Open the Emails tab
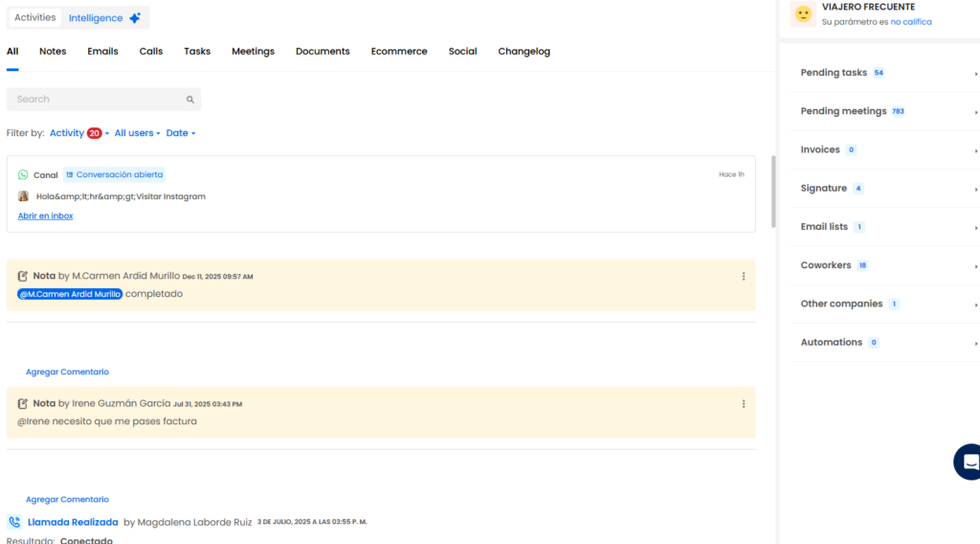This screenshot has height=544, width=980. point(102,52)
